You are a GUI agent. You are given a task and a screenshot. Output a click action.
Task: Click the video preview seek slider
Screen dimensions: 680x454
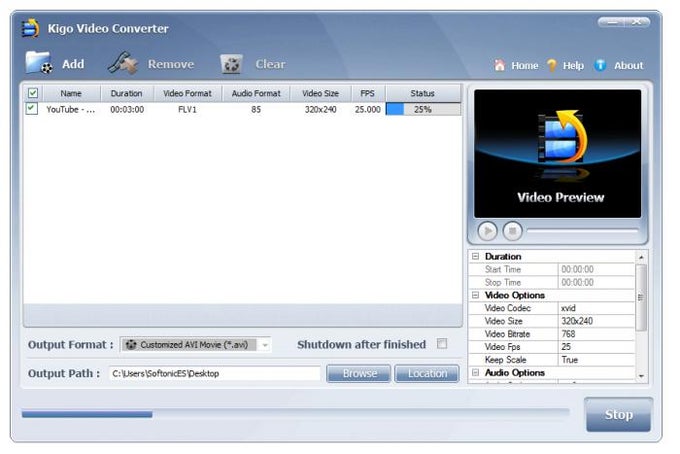coord(582,231)
